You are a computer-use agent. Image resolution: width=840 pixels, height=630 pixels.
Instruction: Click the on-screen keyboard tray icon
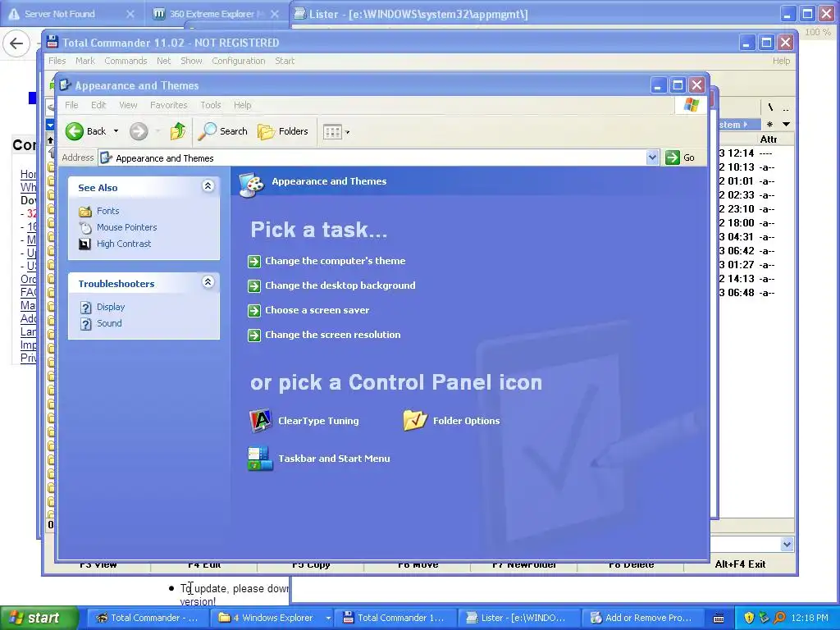(719, 619)
